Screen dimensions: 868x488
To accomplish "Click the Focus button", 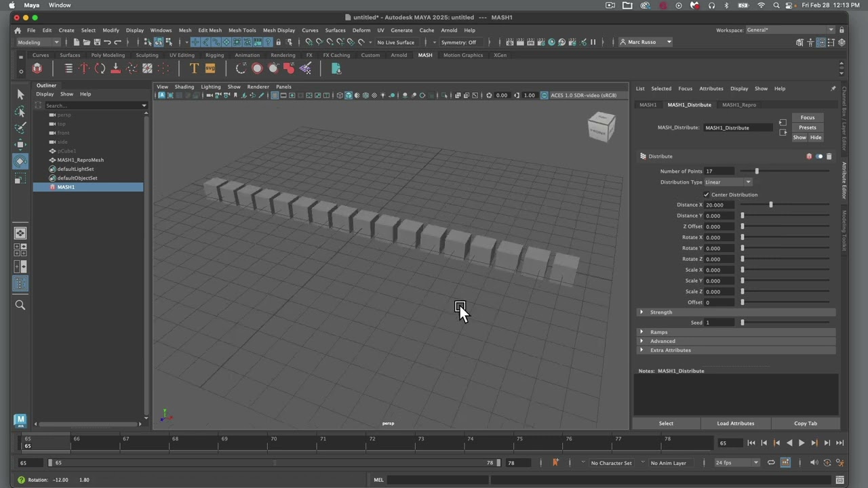I will (808, 118).
